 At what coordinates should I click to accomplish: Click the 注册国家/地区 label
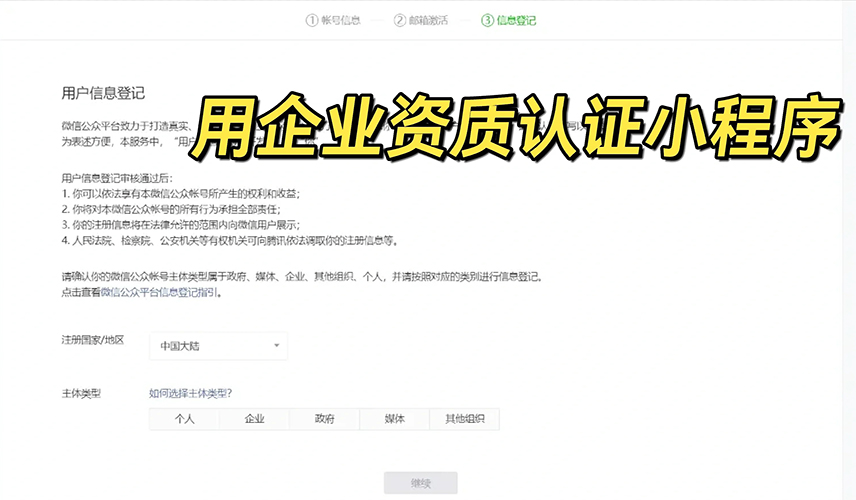[x=93, y=340]
